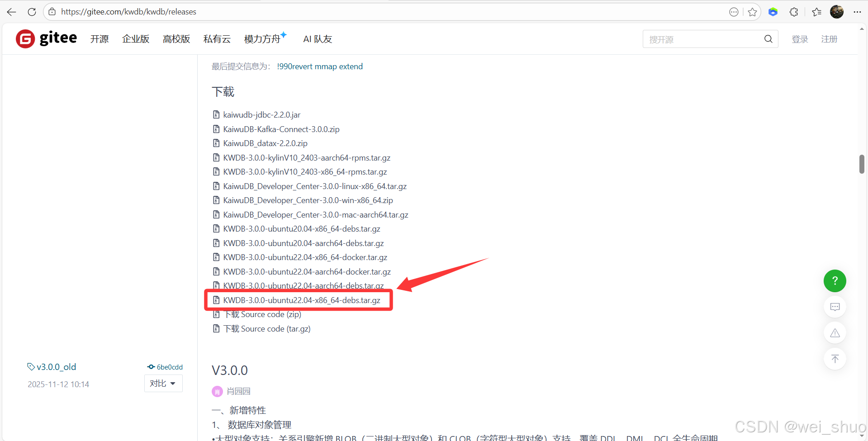Image resolution: width=868 pixels, height=441 pixels.
Task: Open the 私有云 menu
Action: click(217, 39)
